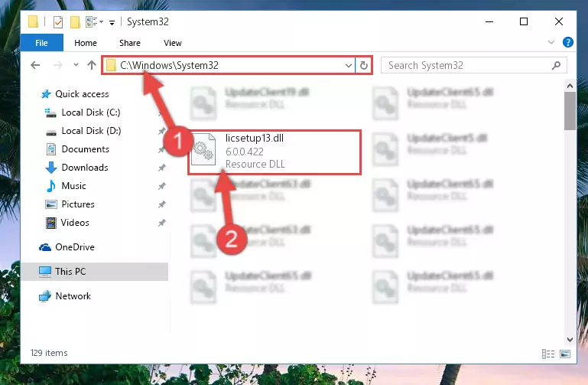Click the search magnifier icon
588x385 pixels.
point(556,65)
